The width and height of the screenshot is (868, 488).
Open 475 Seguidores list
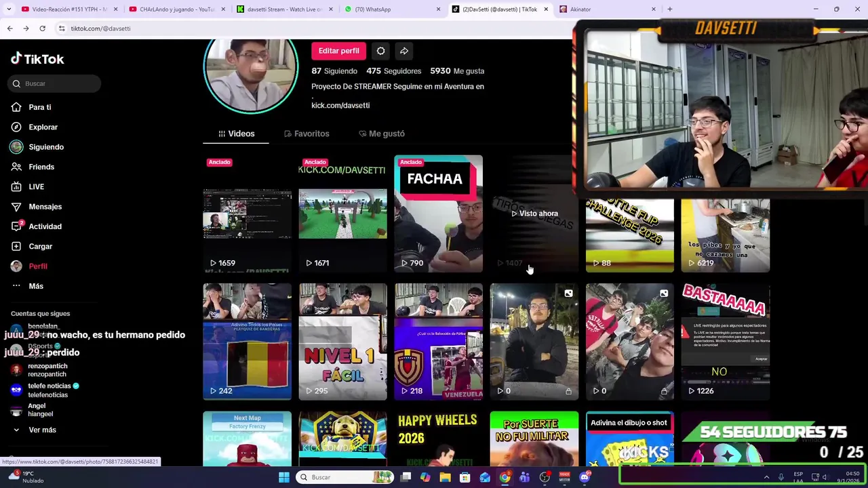coord(393,70)
